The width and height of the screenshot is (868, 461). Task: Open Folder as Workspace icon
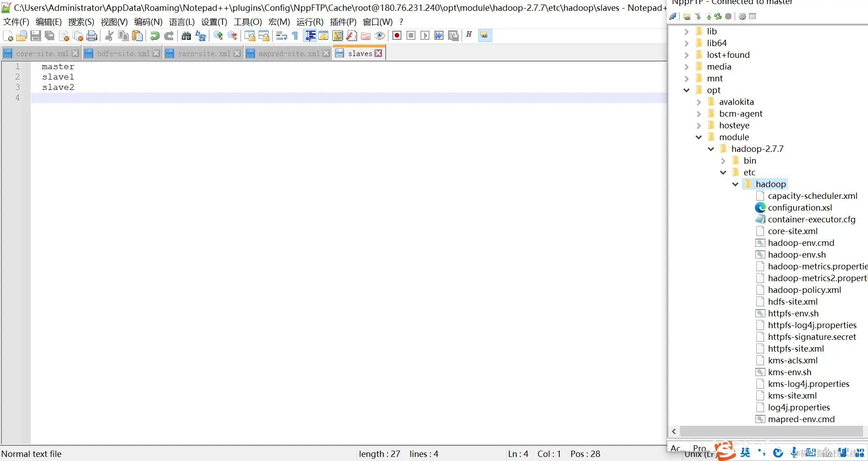[x=366, y=36]
